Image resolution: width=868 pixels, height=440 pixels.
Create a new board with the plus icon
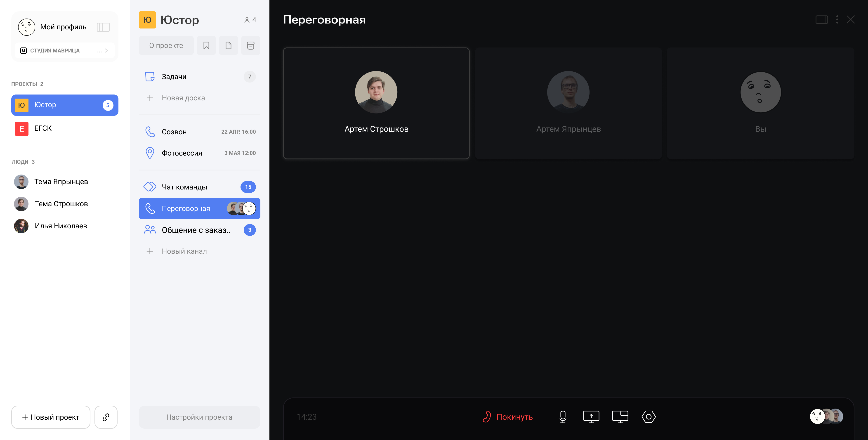[x=150, y=98]
